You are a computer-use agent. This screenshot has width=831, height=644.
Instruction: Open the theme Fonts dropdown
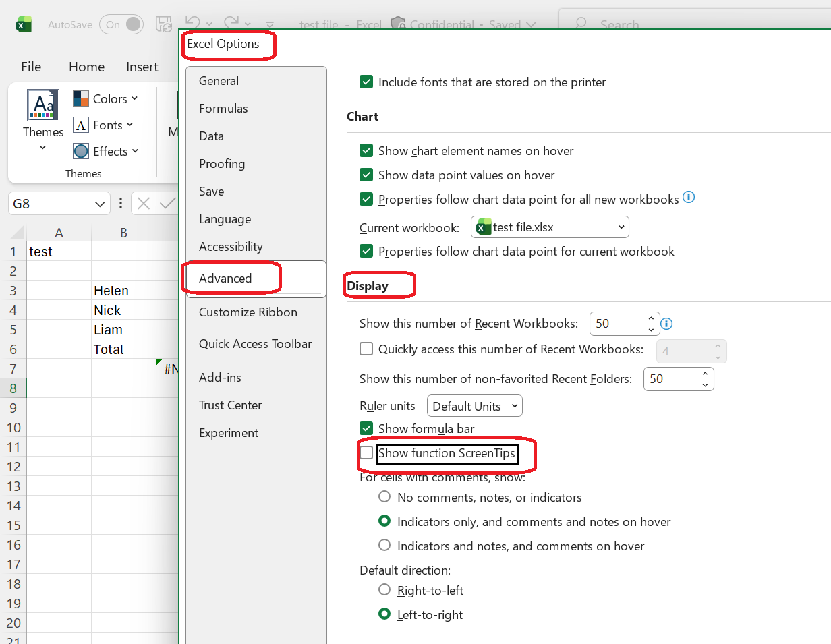(x=104, y=125)
